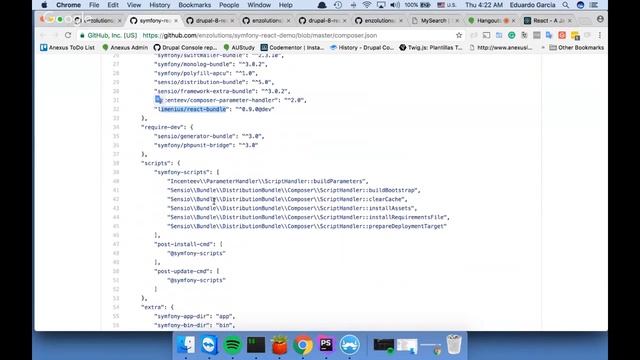Open the Trash in the Dock
The width and height of the screenshot is (640, 360).
pyautogui.click(x=454, y=345)
